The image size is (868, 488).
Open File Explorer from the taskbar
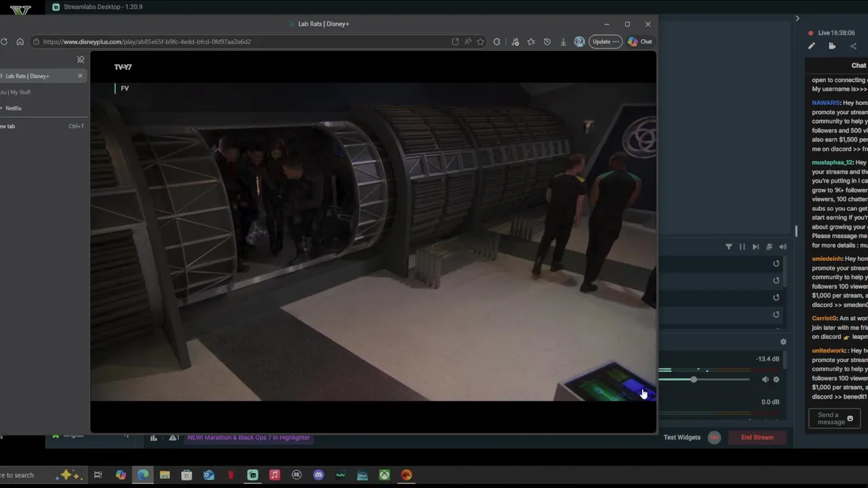click(x=165, y=475)
